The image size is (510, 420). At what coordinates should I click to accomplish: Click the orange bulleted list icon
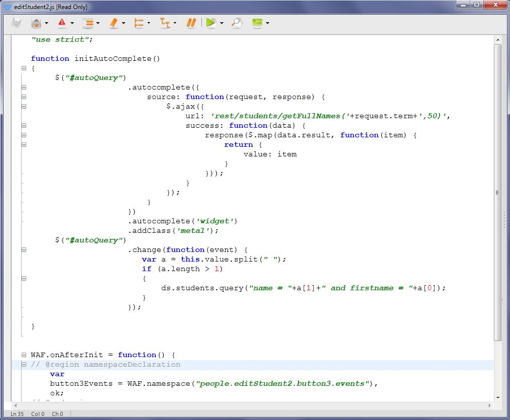point(139,23)
